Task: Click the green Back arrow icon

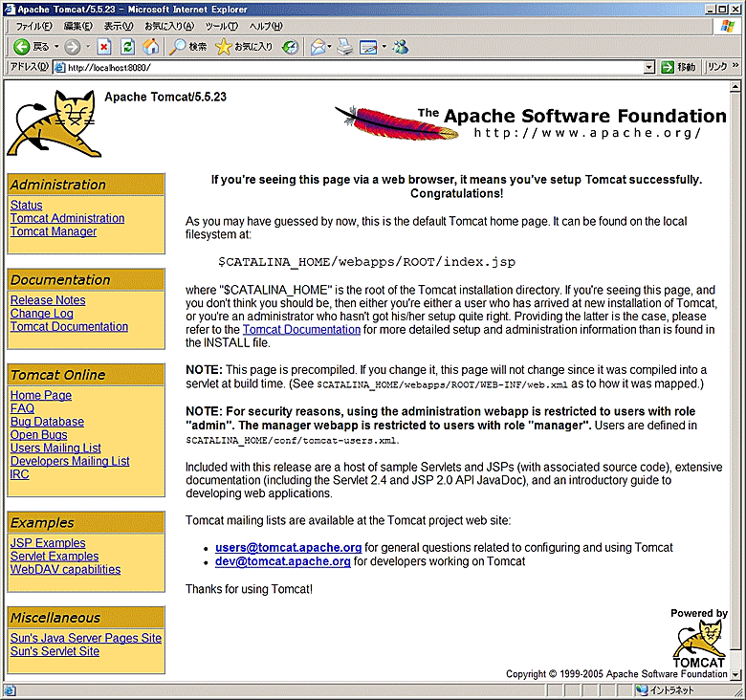Action: pos(21,47)
